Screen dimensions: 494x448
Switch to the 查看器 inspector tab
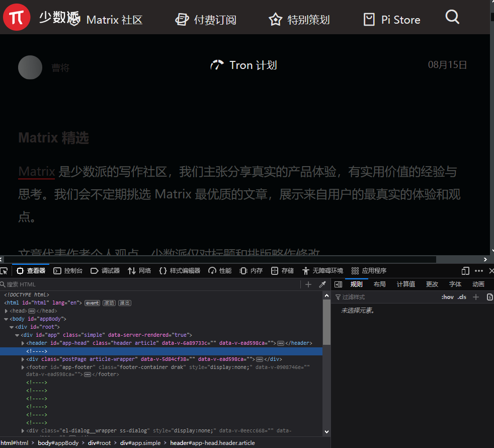pos(31,271)
